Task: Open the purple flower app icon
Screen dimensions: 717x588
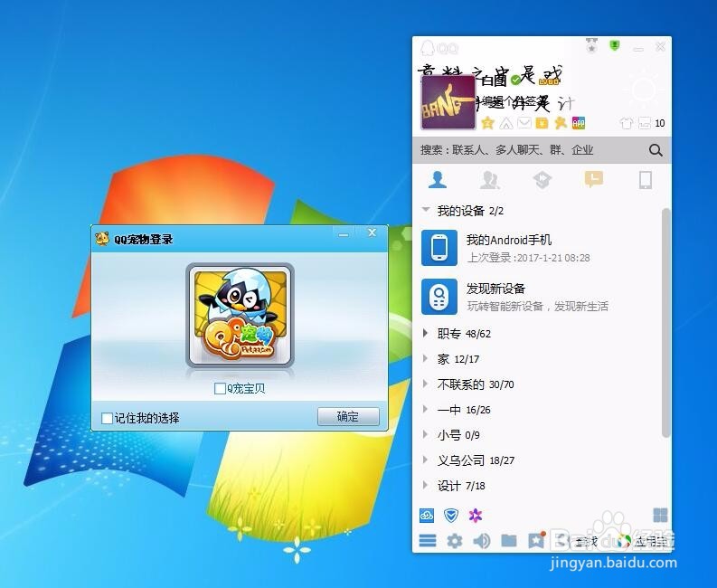Action: pos(476,516)
